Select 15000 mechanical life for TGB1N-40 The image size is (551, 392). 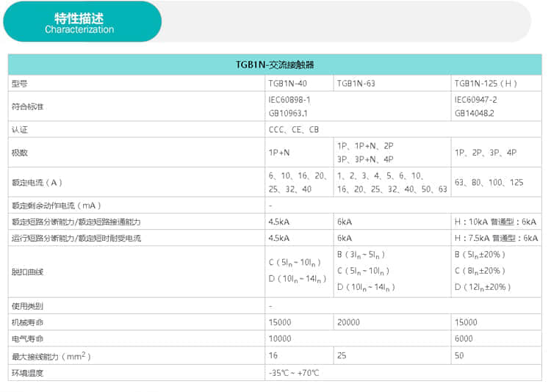280,322
